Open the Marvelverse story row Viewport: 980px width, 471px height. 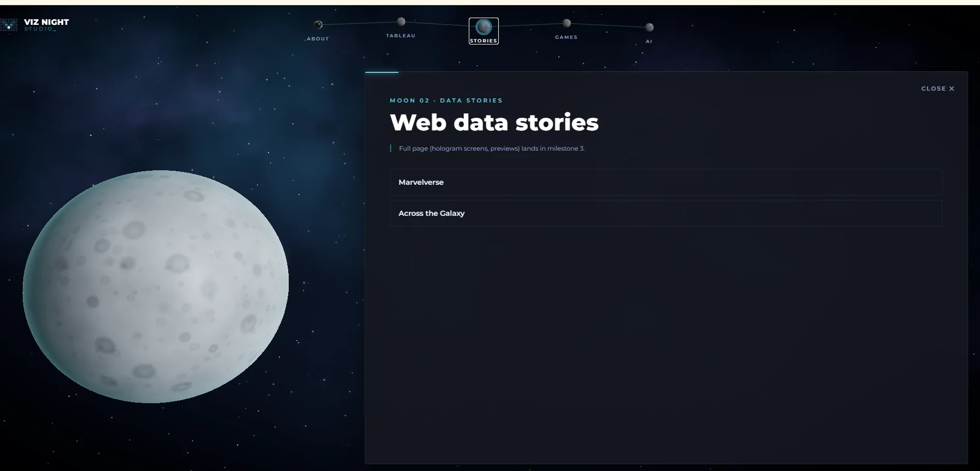(666, 182)
